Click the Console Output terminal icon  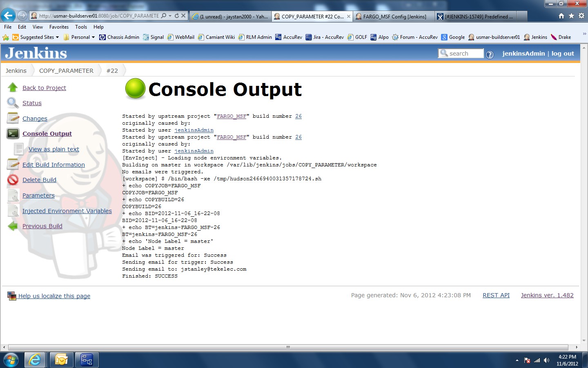coord(13,133)
